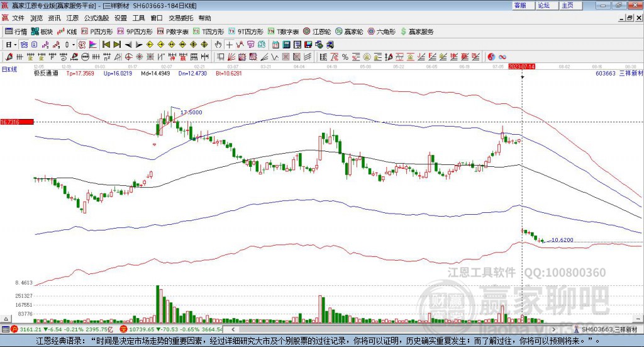
Task: Move chart right with the black right arrow
Action: coord(139,45)
